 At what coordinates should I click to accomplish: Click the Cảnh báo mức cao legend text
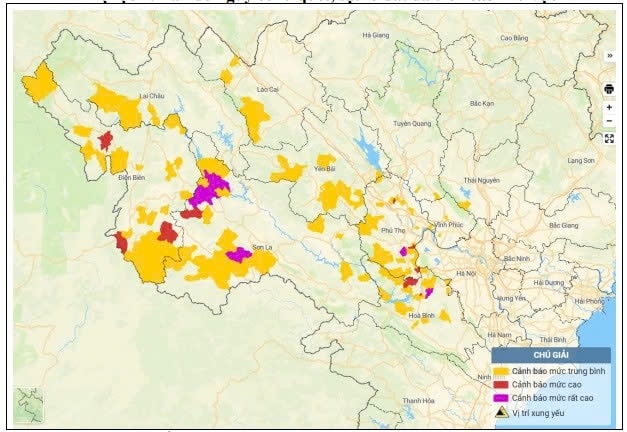pos(546,384)
